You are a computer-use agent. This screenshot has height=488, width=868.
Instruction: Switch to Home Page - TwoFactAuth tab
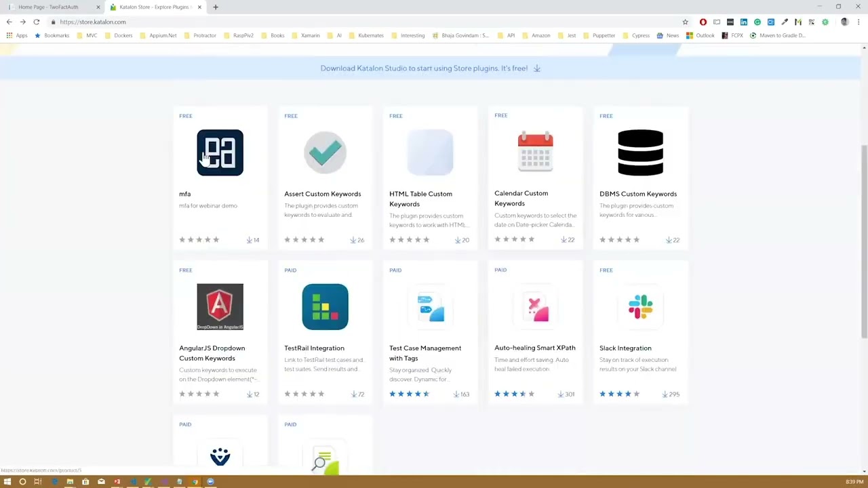(x=53, y=7)
